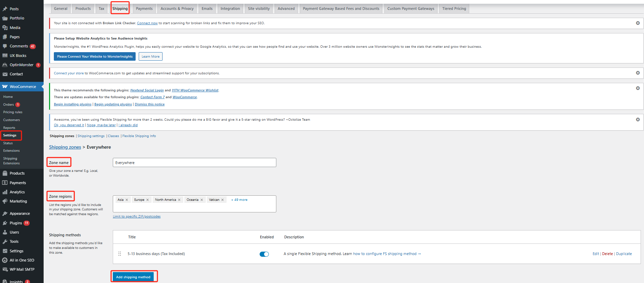Remove Vatican region tag
Screen dimensions: 644x283
pyautogui.click(x=223, y=200)
